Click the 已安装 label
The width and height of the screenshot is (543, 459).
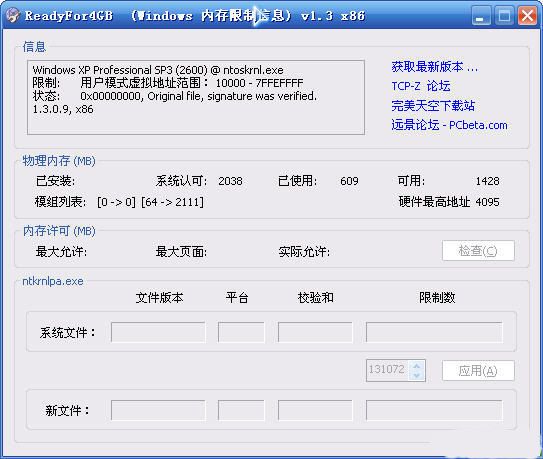[x=55, y=181]
